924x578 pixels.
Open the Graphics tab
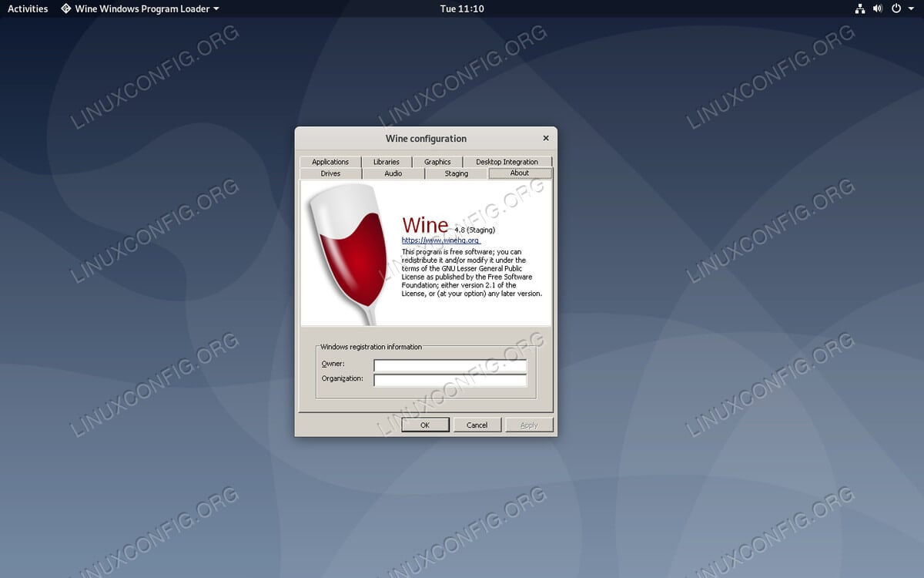tap(437, 162)
